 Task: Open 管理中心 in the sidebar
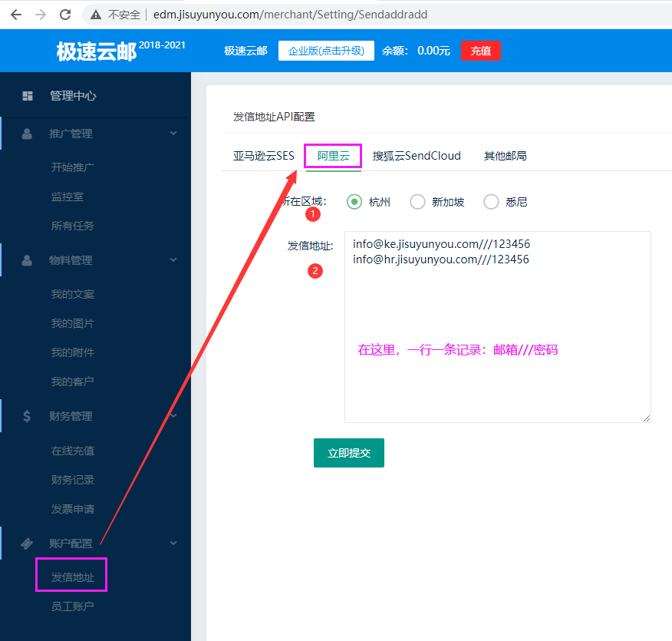click(x=73, y=96)
